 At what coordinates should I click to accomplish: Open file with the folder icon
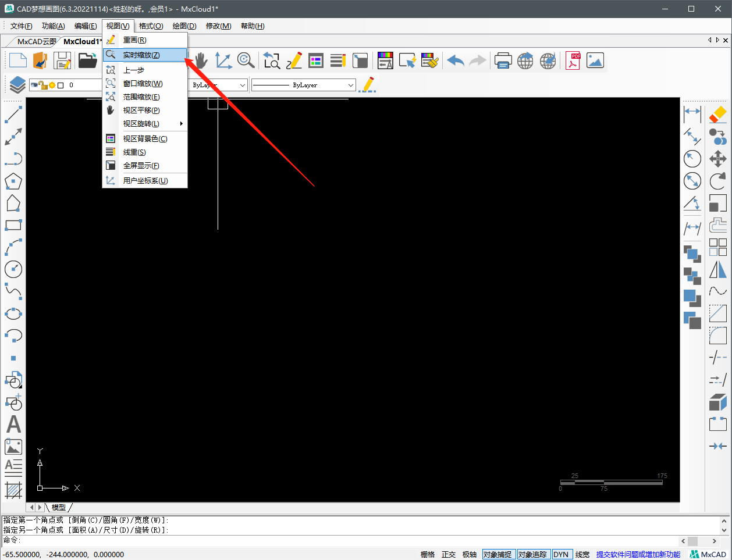pyautogui.click(x=87, y=60)
